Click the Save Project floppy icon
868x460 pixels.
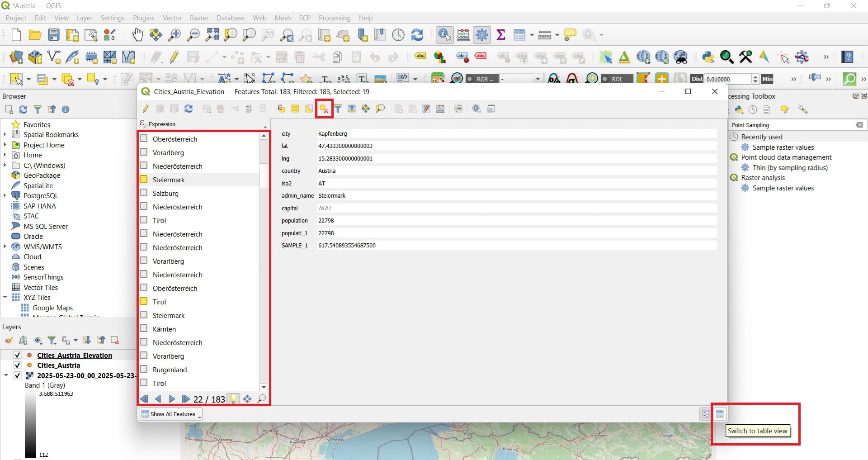pos(54,35)
